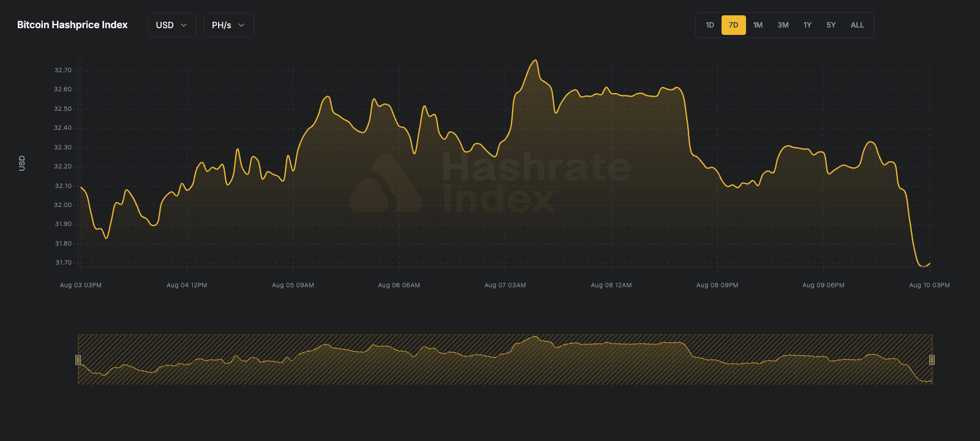Click the Aug 10 03PM axis label

[x=929, y=285]
